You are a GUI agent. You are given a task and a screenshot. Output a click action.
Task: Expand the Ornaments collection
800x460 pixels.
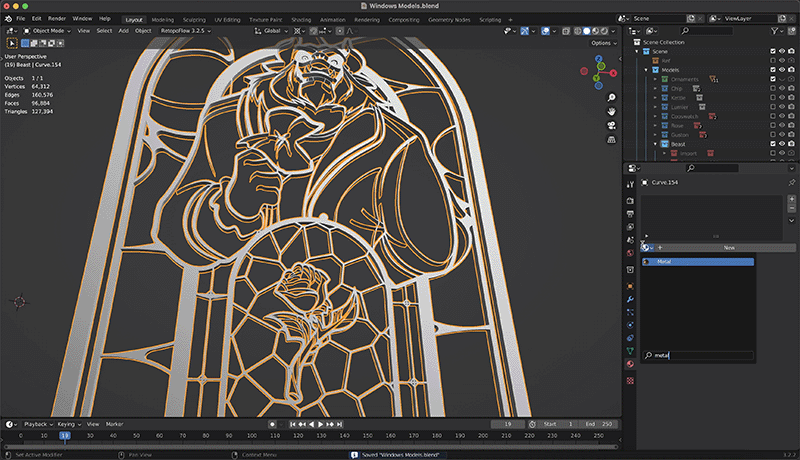(656, 79)
